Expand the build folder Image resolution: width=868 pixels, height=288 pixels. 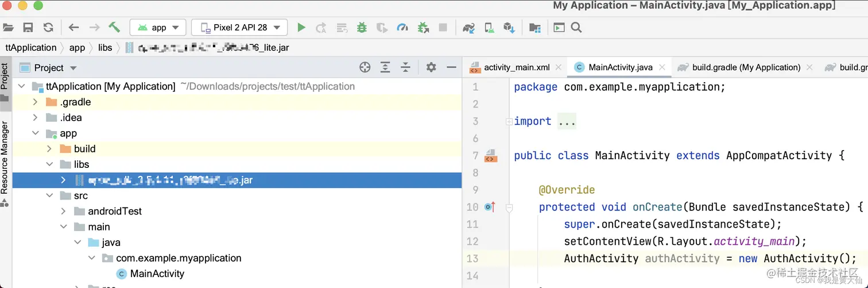49,149
